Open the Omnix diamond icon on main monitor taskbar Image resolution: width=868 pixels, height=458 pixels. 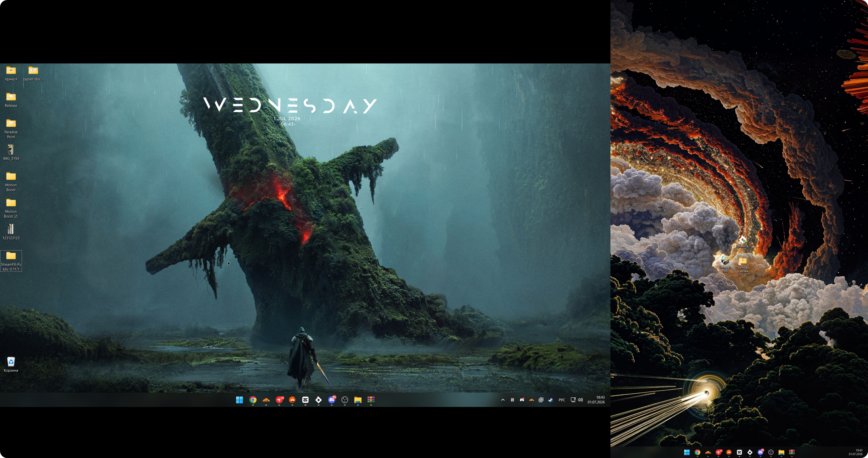(318, 400)
